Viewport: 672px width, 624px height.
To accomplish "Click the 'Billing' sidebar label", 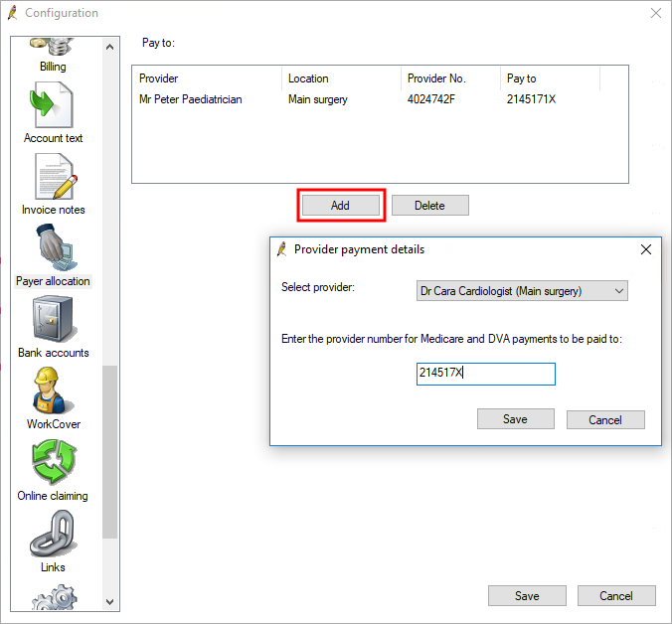I will [x=53, y=67].
